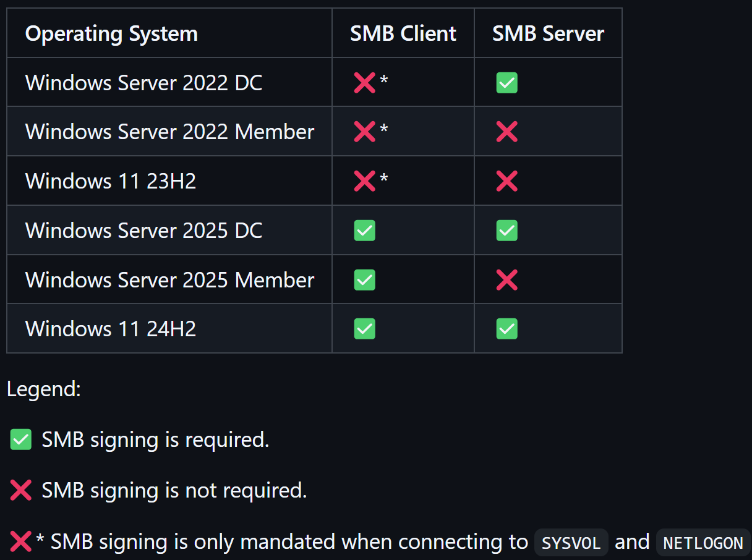This screenshot has height=560, width=752.
Task: Click green check for Server 2025 Member SMB Client
Action: 364,279
